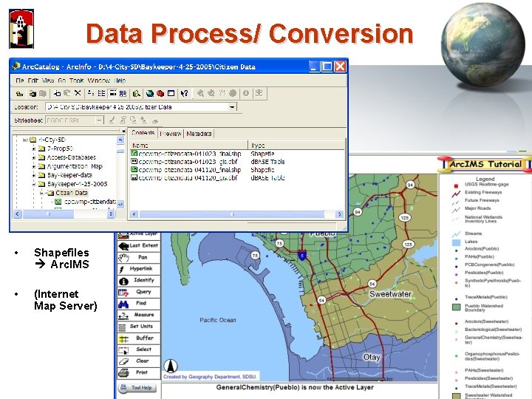Click the Print tool in ArcIMS
The width and height of the screenshot is (532, 399).
[138, 372]
